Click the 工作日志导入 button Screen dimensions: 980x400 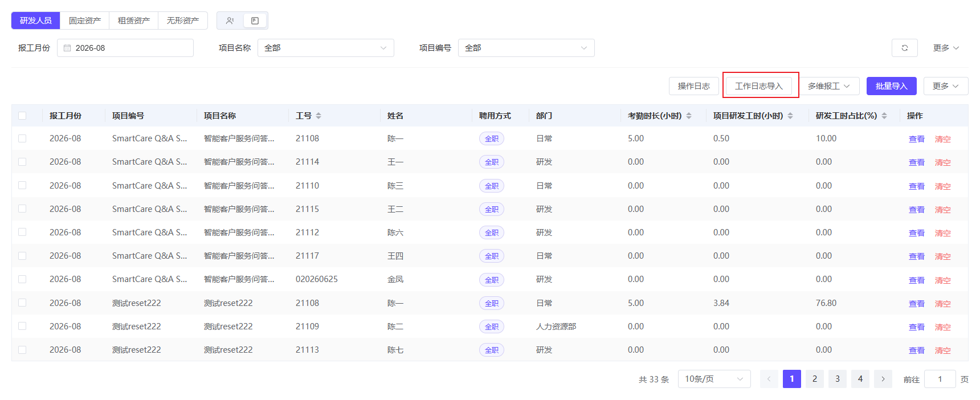(759, 86)
